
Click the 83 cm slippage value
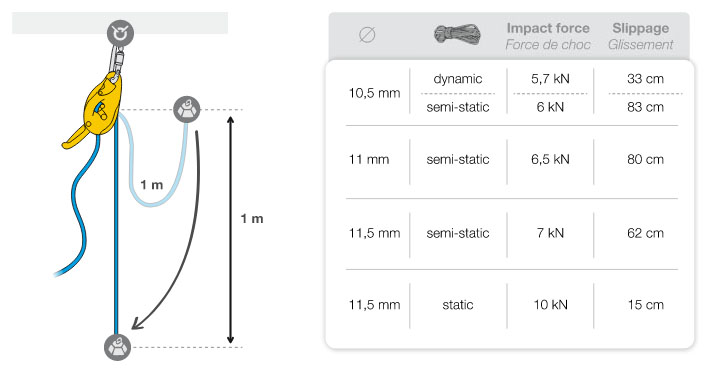pos(645,107)
